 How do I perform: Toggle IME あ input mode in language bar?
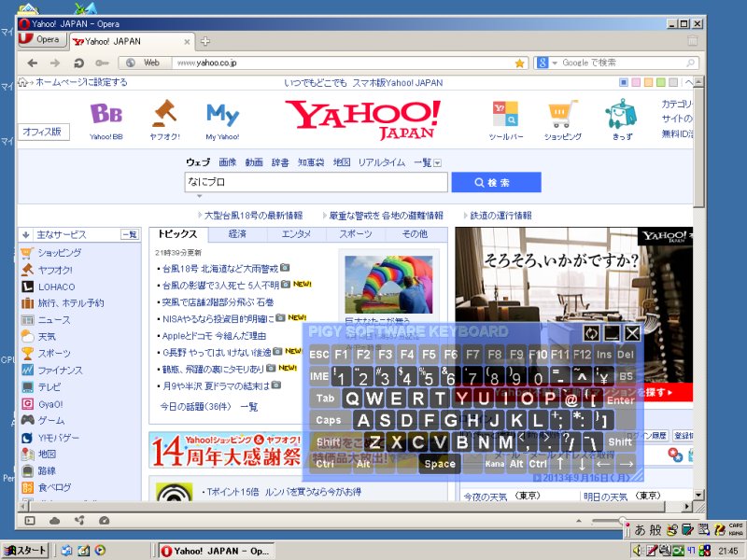pos(640,529)
